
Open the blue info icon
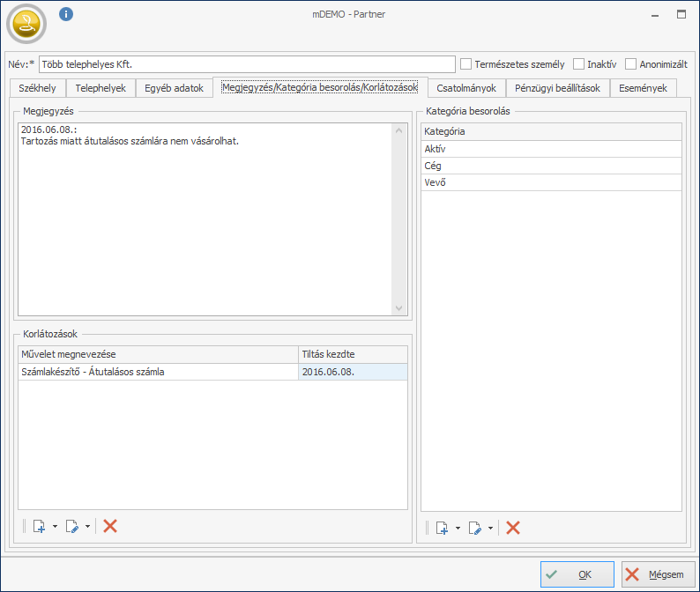[66, 14]
